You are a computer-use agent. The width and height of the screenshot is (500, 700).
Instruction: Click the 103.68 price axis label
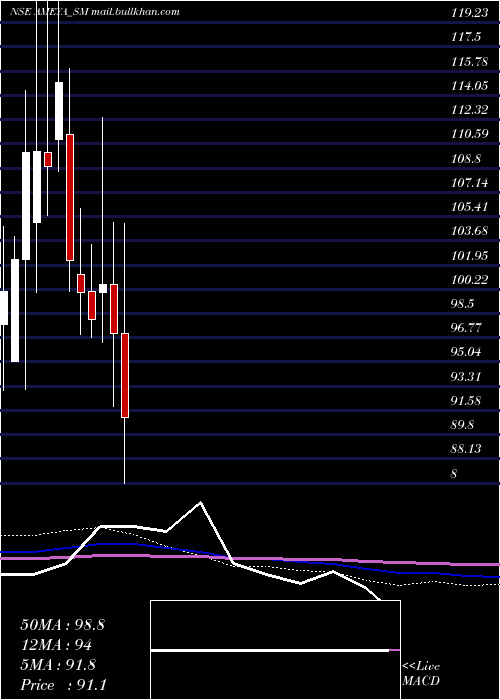469,231
